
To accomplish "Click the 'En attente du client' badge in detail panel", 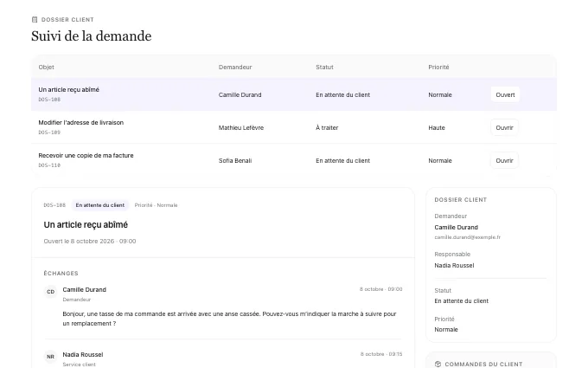I will tap(100, 205).
